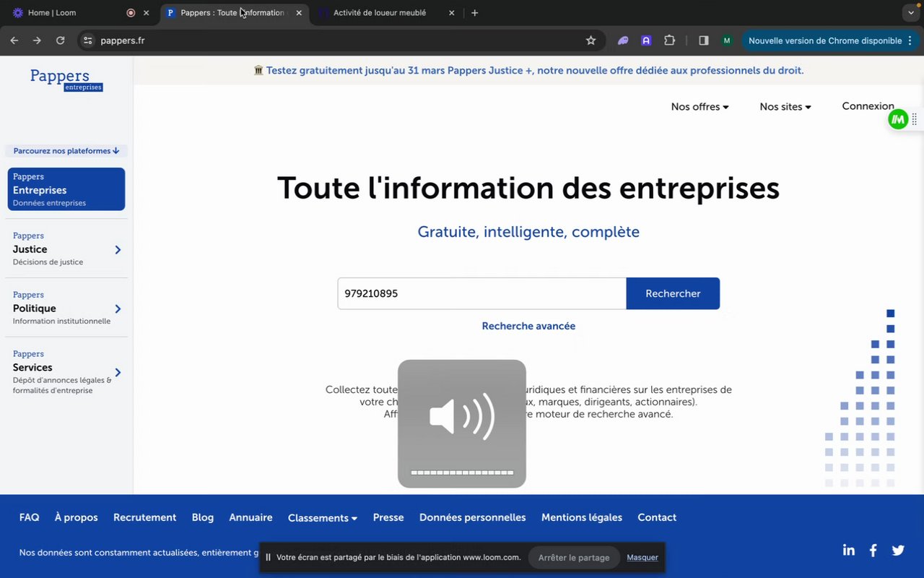Open Pappers LinkedIn page icon
The width and height of the screenshot is (924, 578).
(x=849, y=551)
